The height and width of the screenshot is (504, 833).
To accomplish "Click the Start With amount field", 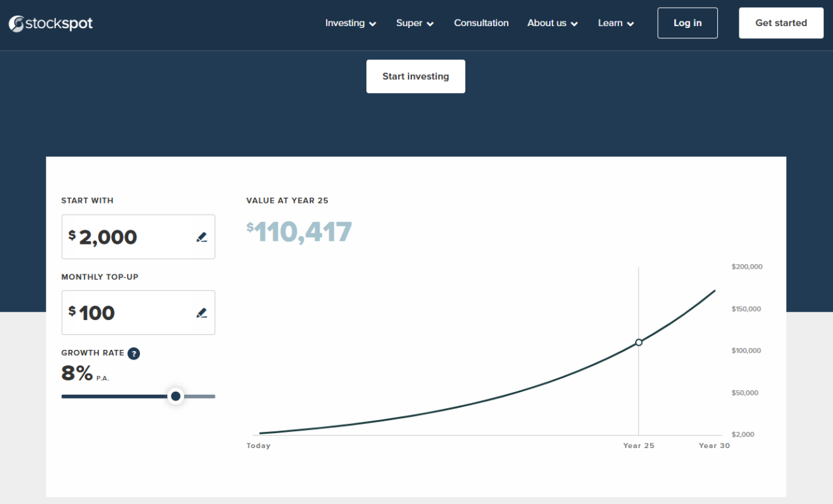I will [130, 237].
